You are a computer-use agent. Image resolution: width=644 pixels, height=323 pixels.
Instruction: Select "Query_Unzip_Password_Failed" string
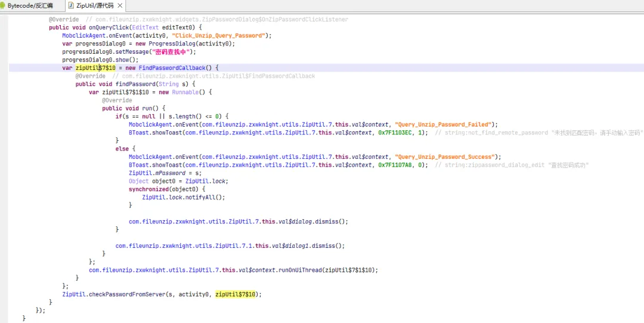pyautogui.click(x=443, y=125)
